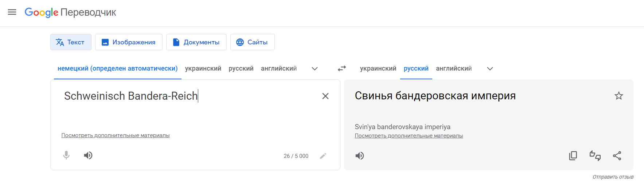Click the Отправить отзыв link
Screen dimensions: 644x191
pos(613,177)
